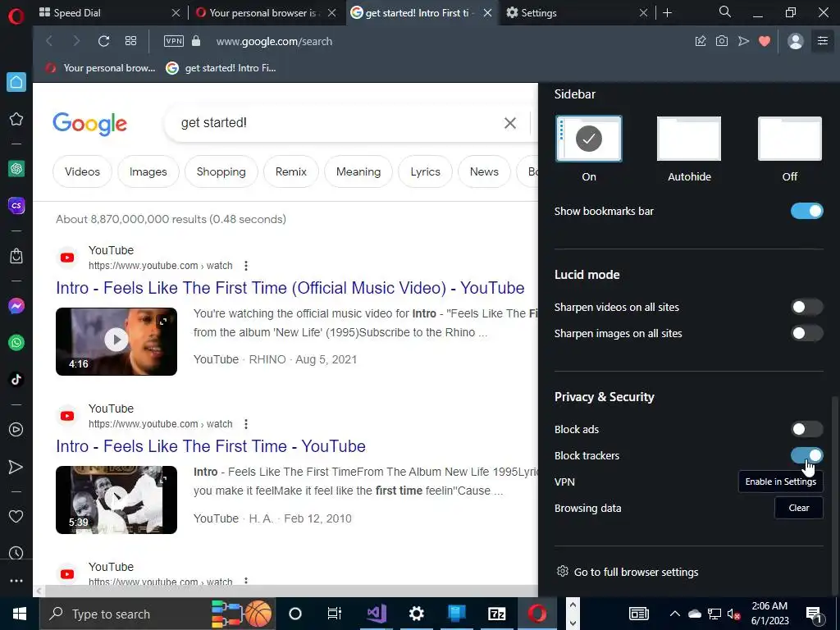The height and width of the screenshot is (630, 840).
Task: Switch to the Settings tab
Action: click(x=577, y=13)
